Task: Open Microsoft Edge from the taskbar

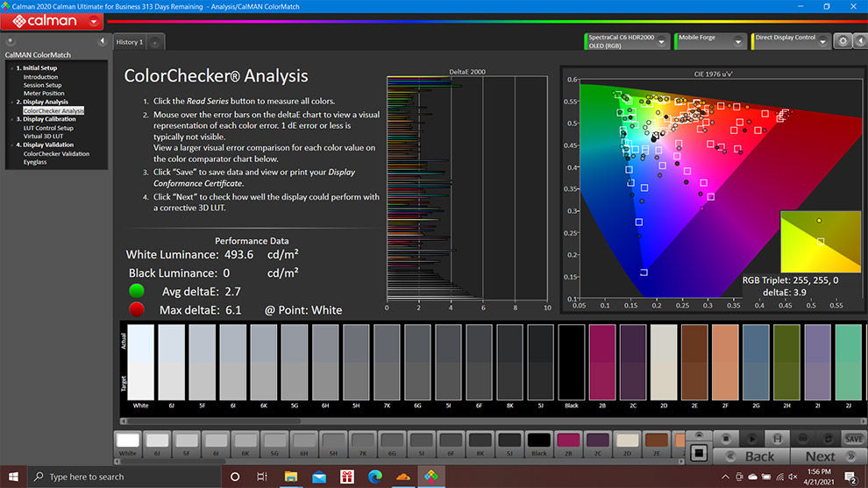Action: click(374, 477)
